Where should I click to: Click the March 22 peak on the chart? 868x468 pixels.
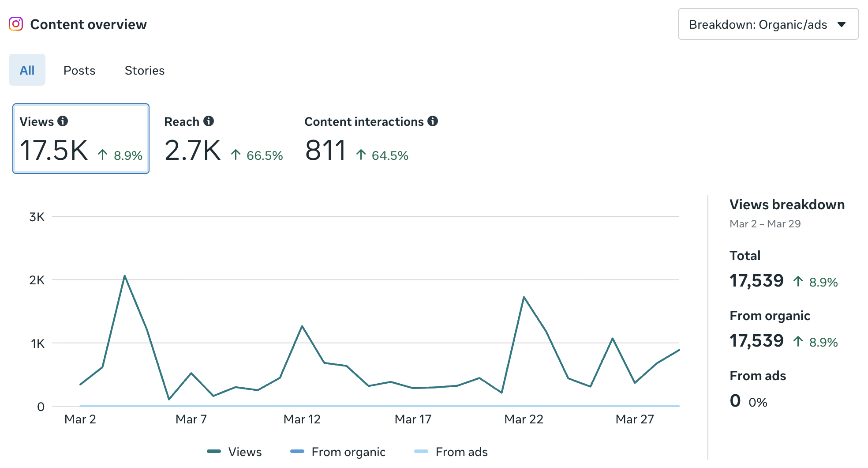[x=524, y=297]
